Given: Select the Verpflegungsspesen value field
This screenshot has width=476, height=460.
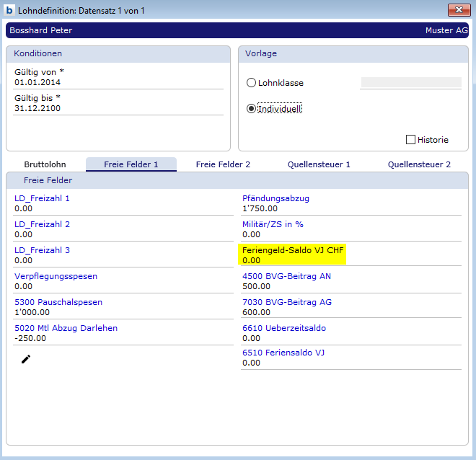Looking at the screenshot, I should point(123,286).
